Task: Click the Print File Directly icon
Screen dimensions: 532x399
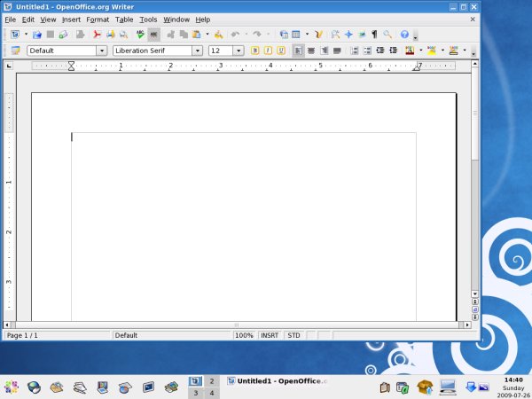Action: 110,35
